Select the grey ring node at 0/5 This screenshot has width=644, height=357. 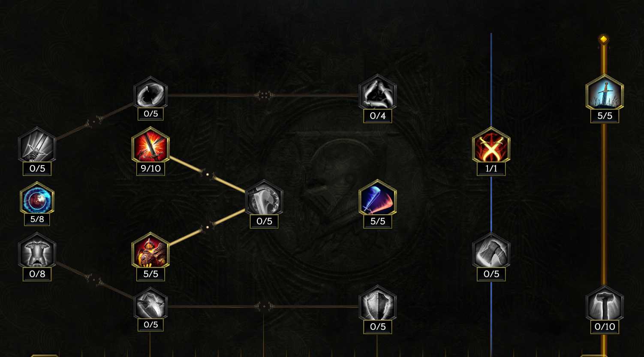(150, 93)
